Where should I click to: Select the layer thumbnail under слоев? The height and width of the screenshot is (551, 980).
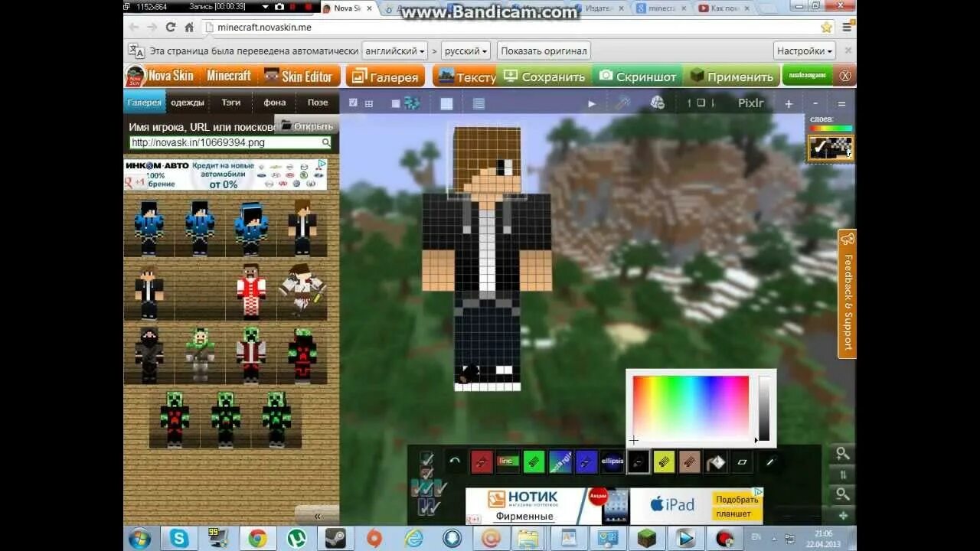point(831,148)
